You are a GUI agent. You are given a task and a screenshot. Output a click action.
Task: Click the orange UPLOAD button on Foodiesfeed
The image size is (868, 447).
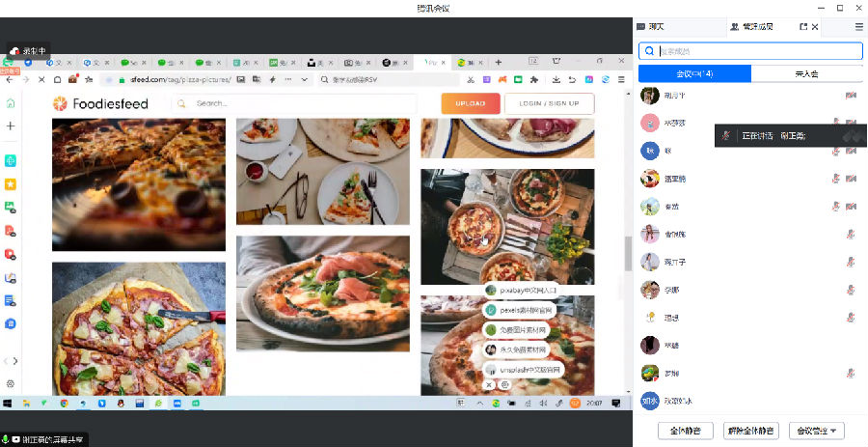click(x=471, y=103)
